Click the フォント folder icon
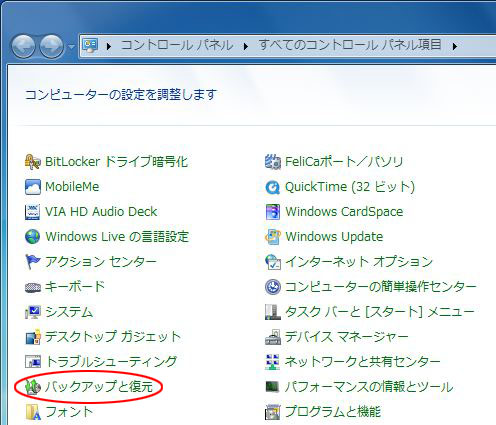Image resolution: width=496 pixels, height=425 pixels. (x=33, y=412)
